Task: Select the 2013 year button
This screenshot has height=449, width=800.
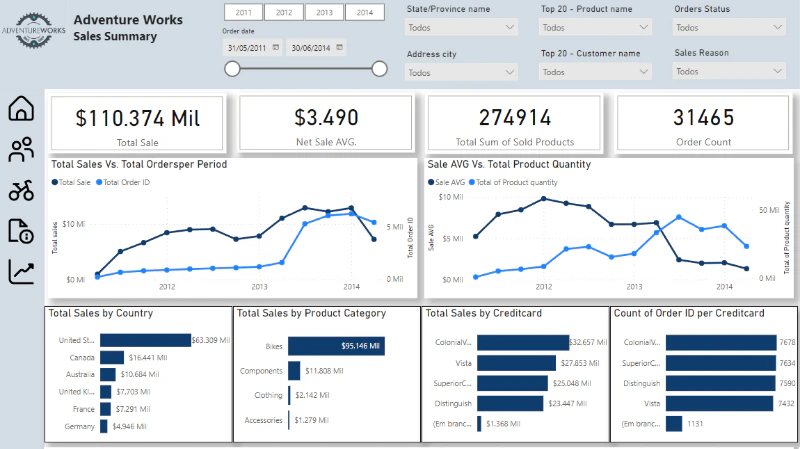Action: coord(324,12)
